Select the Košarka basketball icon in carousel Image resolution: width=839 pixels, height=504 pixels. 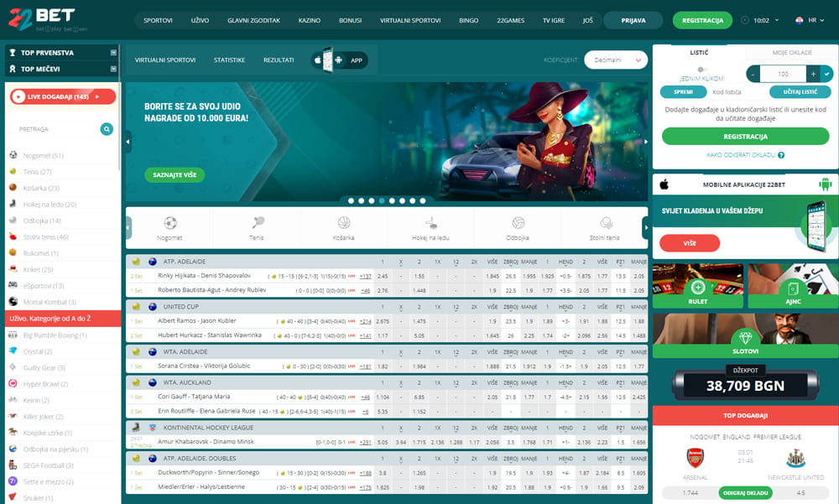344,222
